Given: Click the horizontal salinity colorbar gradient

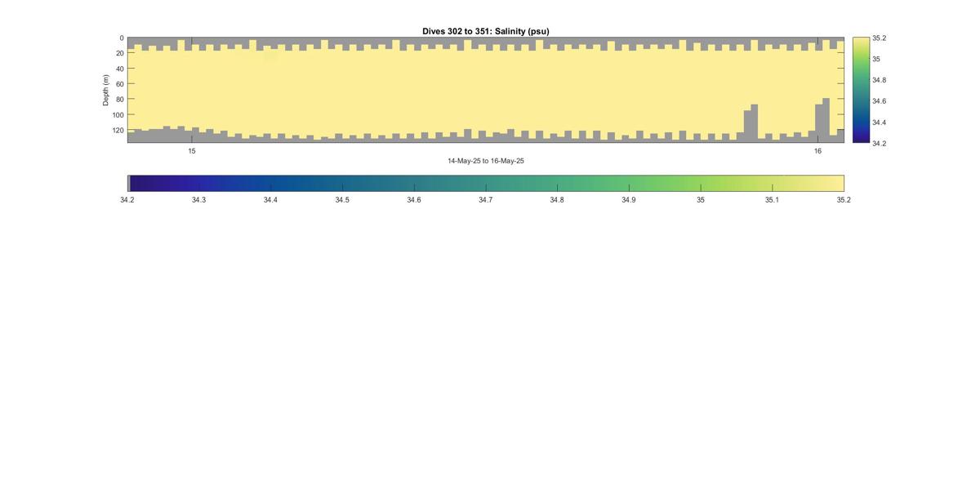Looking at the screenshot, I should [x=486, y=183].
